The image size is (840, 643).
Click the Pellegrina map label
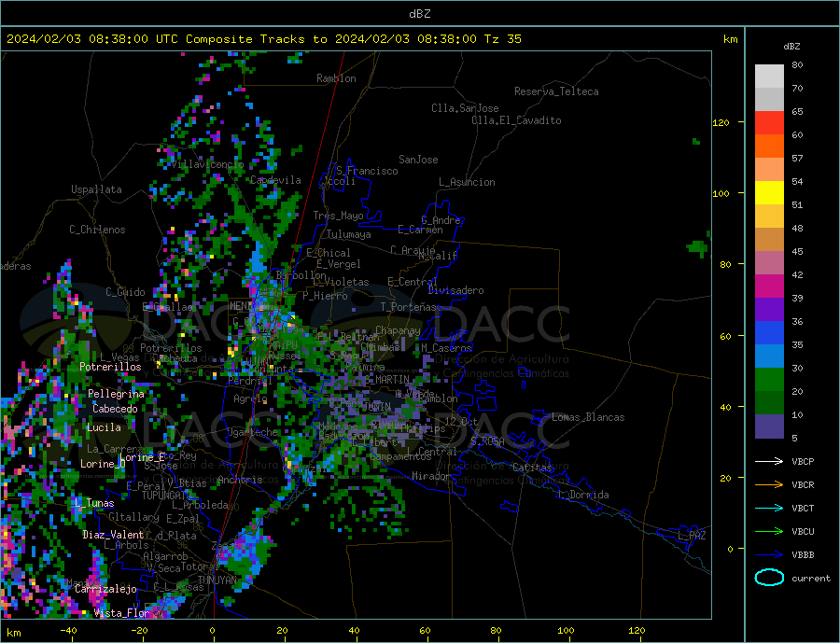coord(116,394)
